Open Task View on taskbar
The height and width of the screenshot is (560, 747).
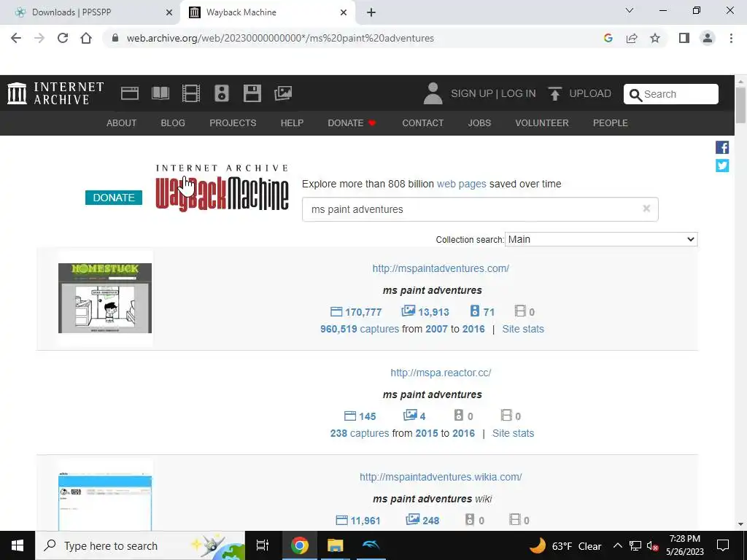tap(263, 545)
